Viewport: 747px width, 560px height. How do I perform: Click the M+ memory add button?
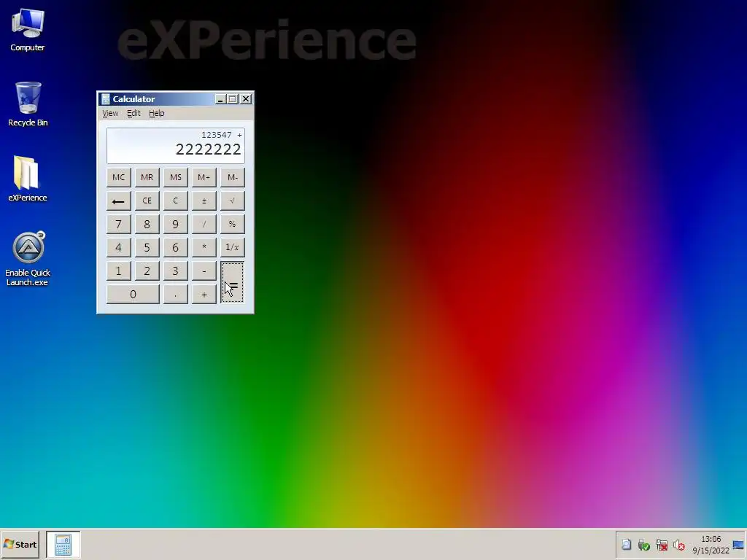[x=204, y=177]
